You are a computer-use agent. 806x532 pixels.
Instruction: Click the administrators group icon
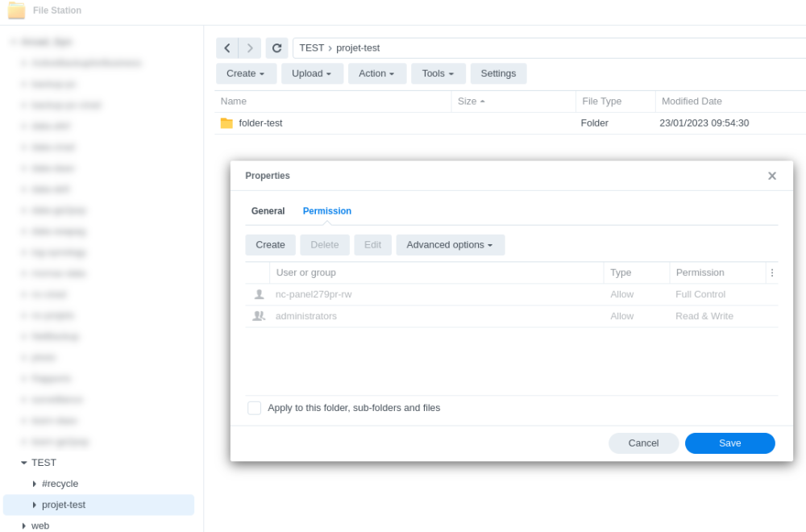(x=259, y=316)
